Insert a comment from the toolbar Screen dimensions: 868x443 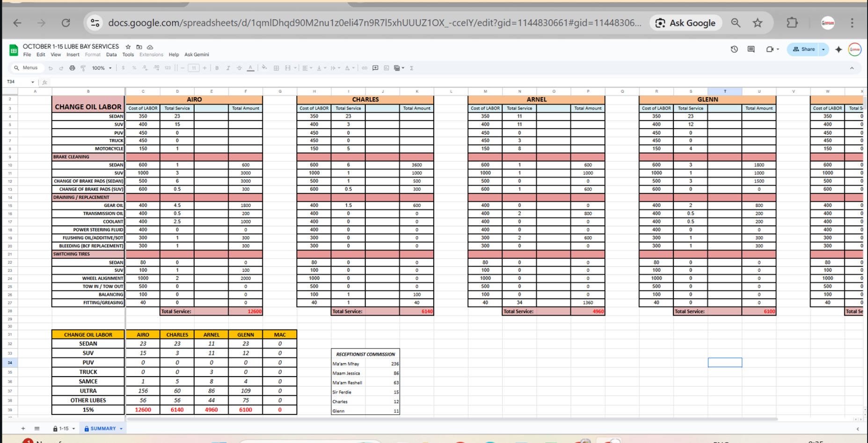pos(375,68)
